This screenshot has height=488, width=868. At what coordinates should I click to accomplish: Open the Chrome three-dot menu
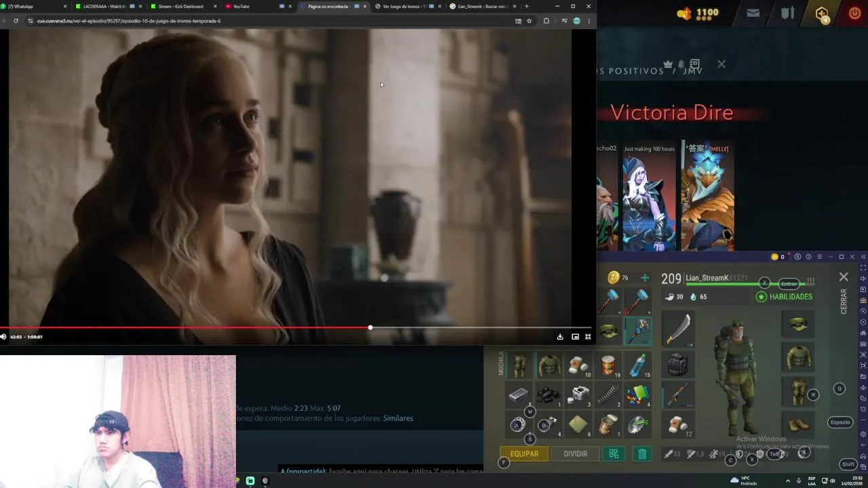[x=589, y=21]
